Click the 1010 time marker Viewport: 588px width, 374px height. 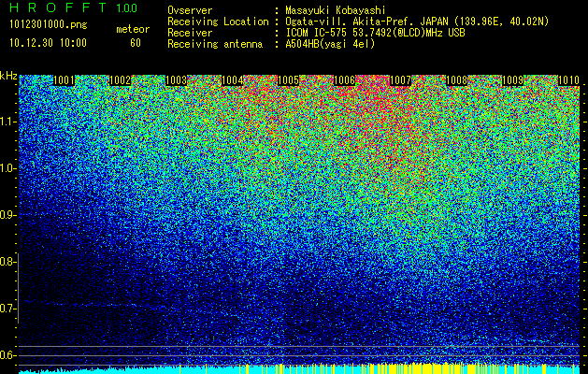click(569, 80)
